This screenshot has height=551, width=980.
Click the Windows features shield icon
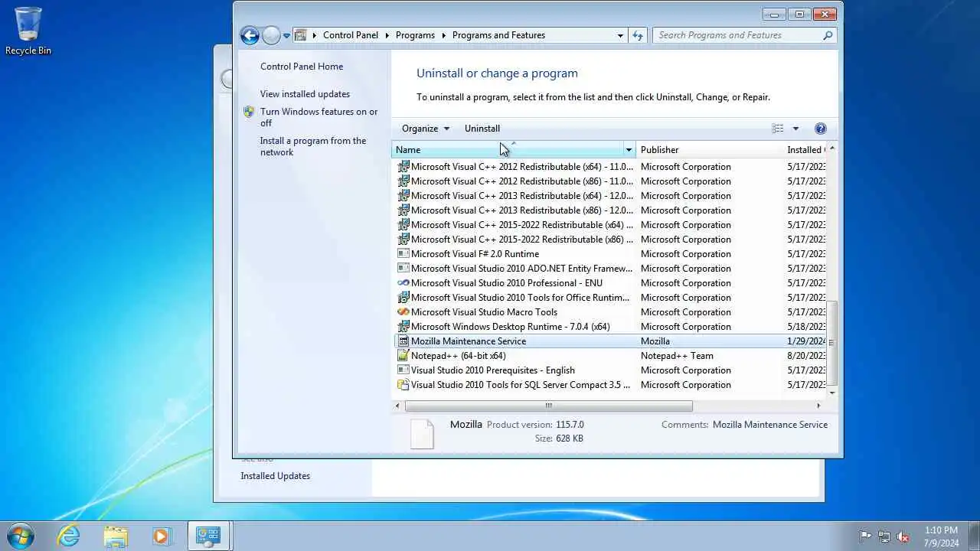[x=249, y=112]
